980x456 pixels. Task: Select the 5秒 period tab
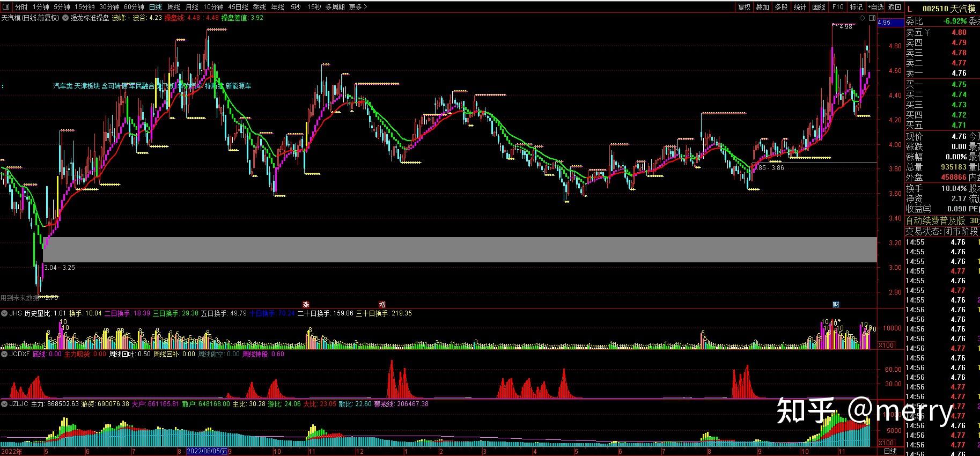pyautogui.click(x=296, y=7)
